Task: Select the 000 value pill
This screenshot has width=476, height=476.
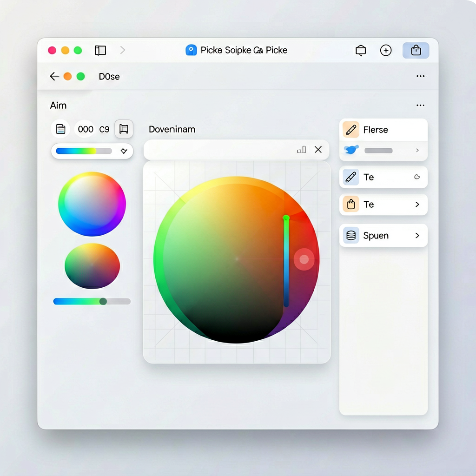Action: [86, 129]
